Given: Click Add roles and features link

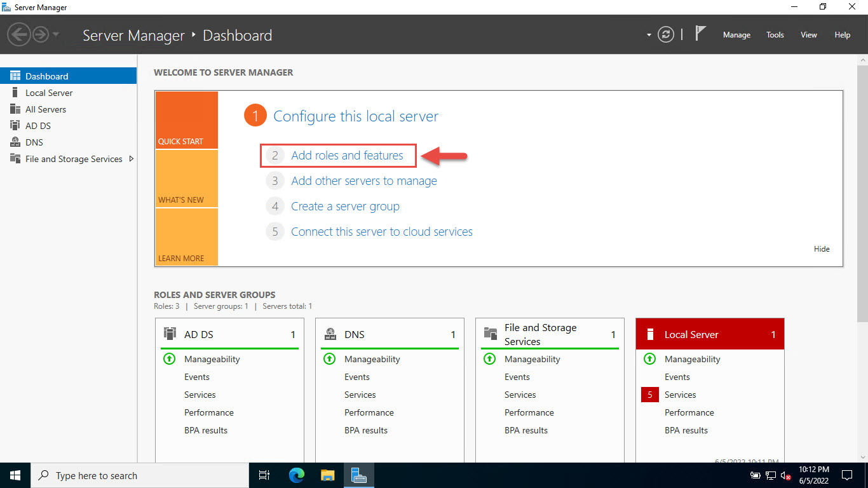Looking at the screenshot, I should coord(347,156).
